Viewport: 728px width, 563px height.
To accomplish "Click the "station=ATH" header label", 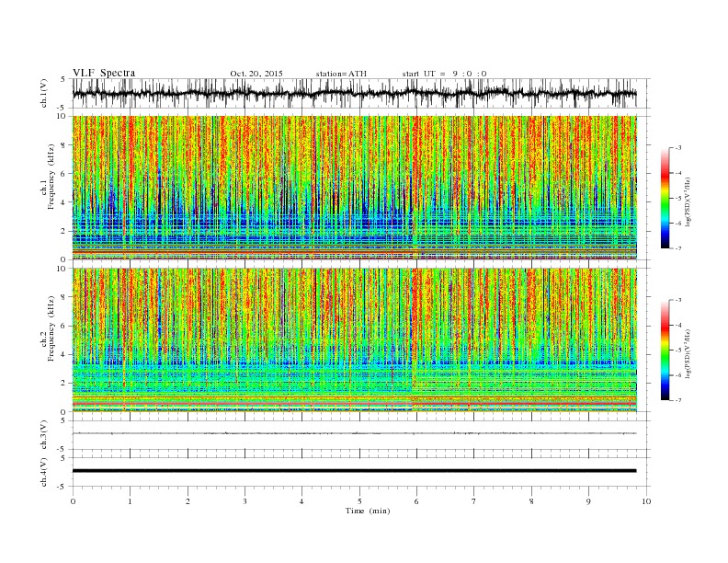I will pos(341,74).
